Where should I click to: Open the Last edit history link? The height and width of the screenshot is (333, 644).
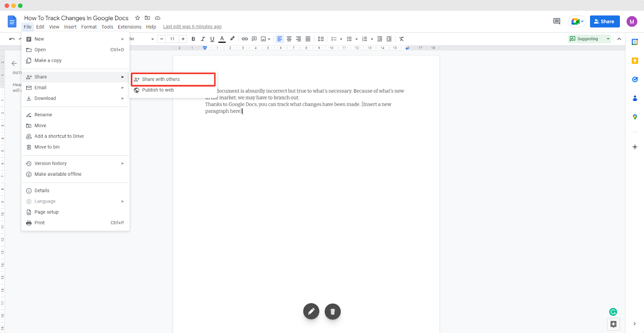(x=192, y=27)
